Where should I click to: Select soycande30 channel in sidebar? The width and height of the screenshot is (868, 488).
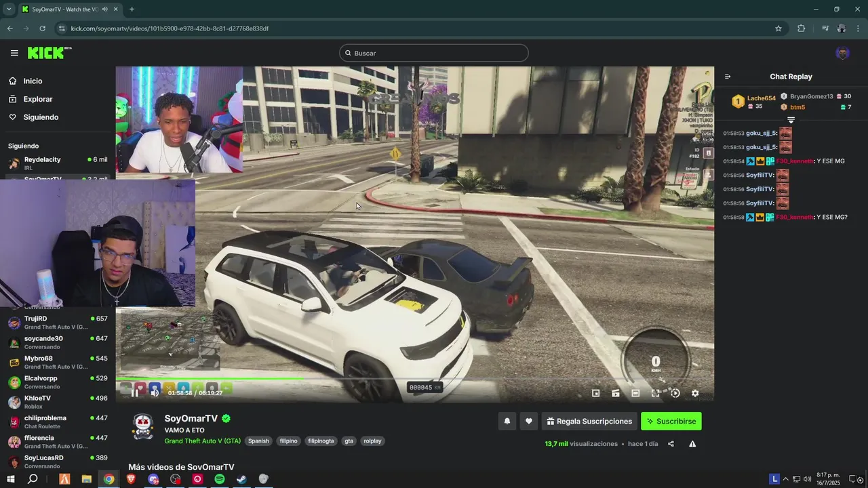58,342
